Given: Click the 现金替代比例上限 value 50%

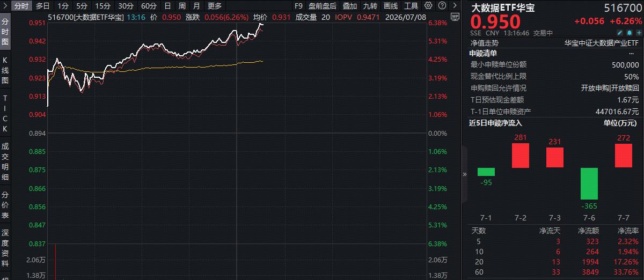Looking at the screenshot, I should pyautogui.click(x=632, y=76).
